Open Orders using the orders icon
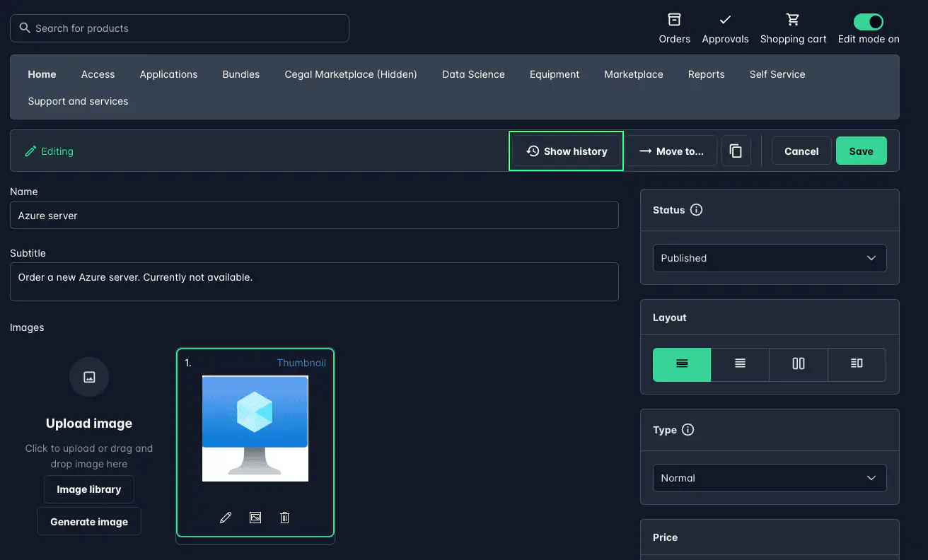 click(x=674, y=21)
